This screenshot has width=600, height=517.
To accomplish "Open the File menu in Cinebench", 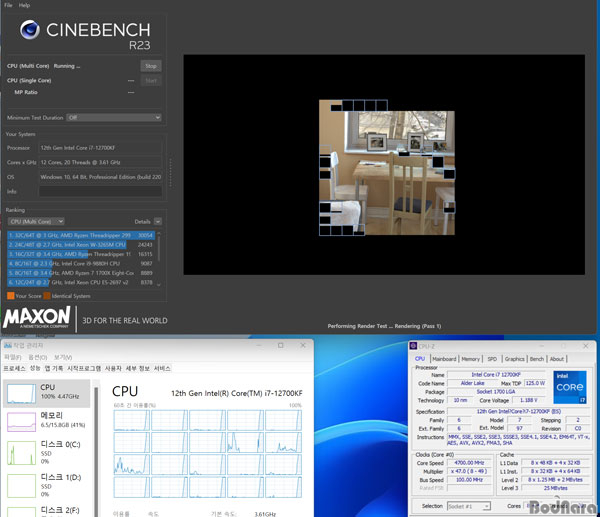I will tap(8, 5).
